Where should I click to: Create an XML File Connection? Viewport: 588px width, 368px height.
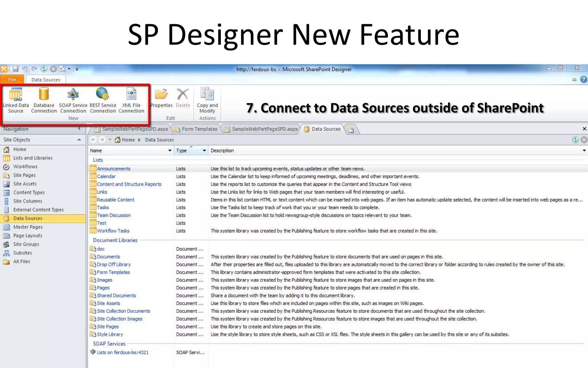click(131, 100)
